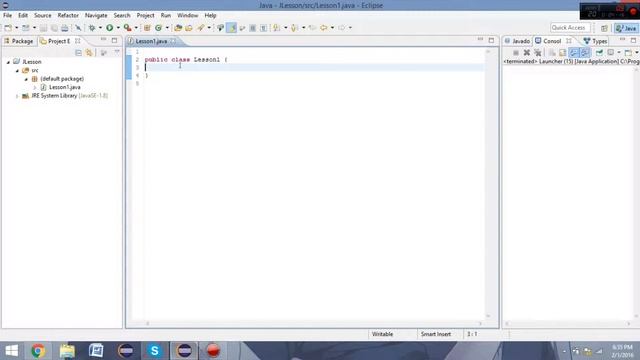Viewport: 640px width, 360px height.
Task: Open the Next Annotation dropdown arrow
Action: click(x=285, y=28)
